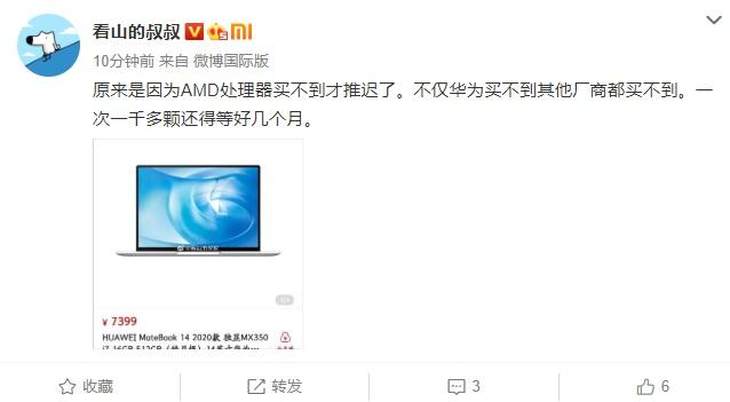Like the post with thumbs-up icon
This screenshot has width=730, height=402.
pos(645,386)
